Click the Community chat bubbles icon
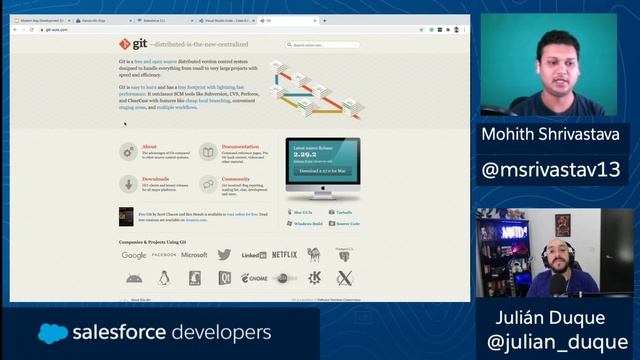The image size is (640, 360). click(208, 184)
